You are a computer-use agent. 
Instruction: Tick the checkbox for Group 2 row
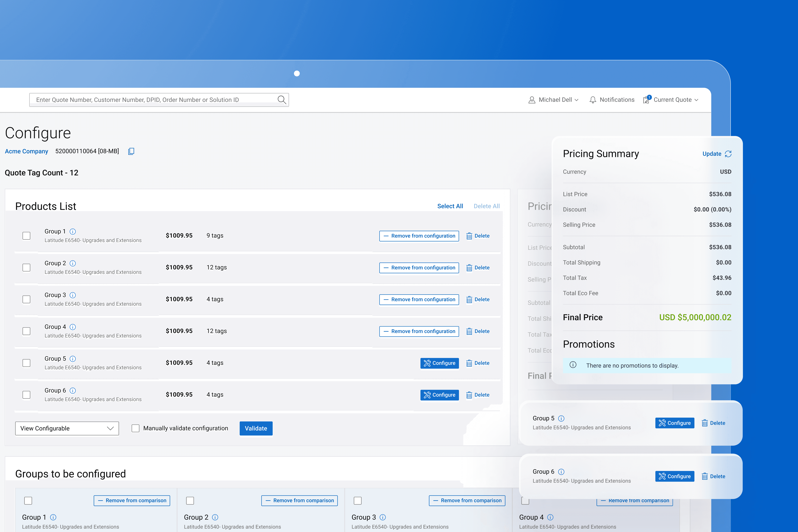(x=26, y=268)
